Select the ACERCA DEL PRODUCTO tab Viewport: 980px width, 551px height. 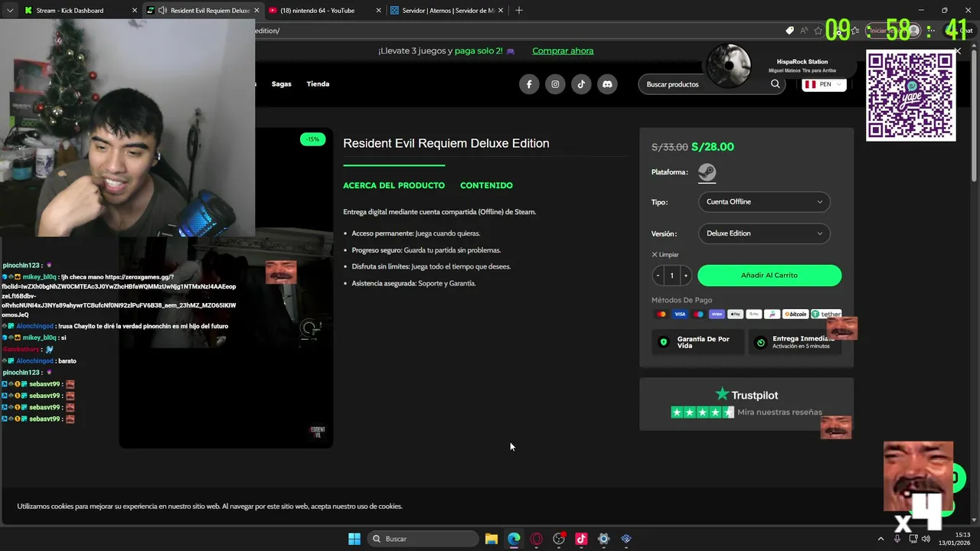point(394,185)
